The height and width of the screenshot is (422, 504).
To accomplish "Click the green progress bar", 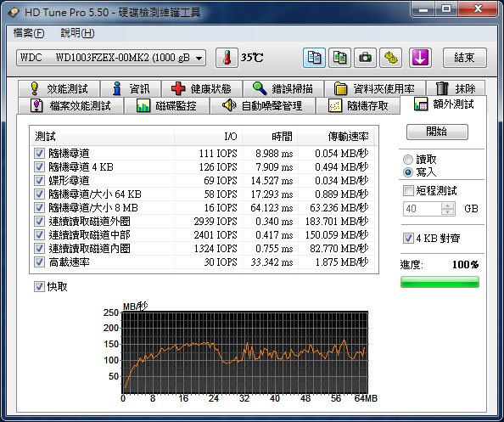I will click(x=440, y=282).
